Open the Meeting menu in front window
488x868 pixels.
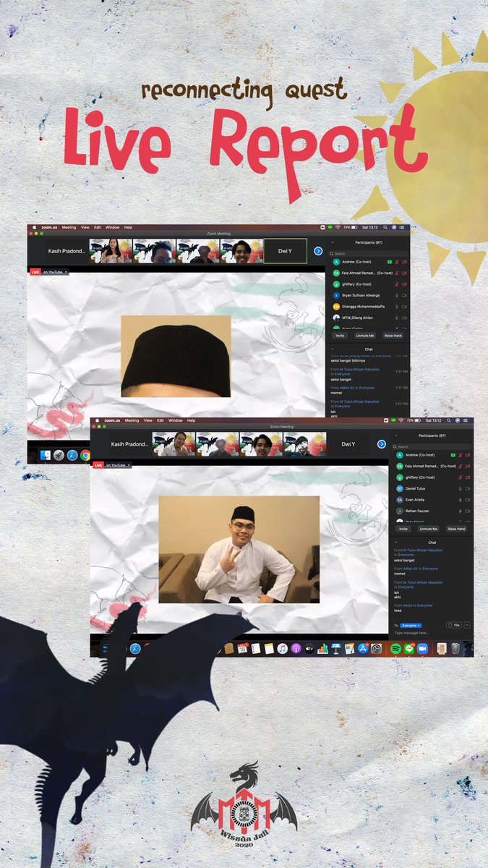click(132, 420)
